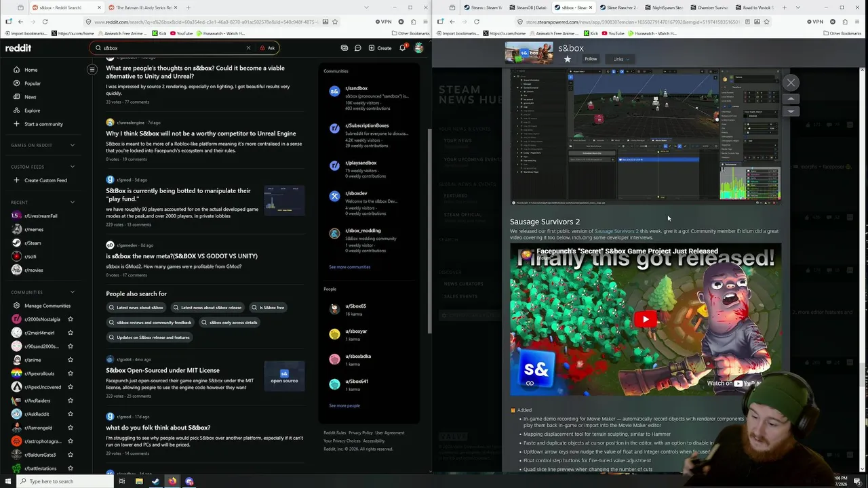
Task: Select Is S&box free search suggestion
Action: 268,308
